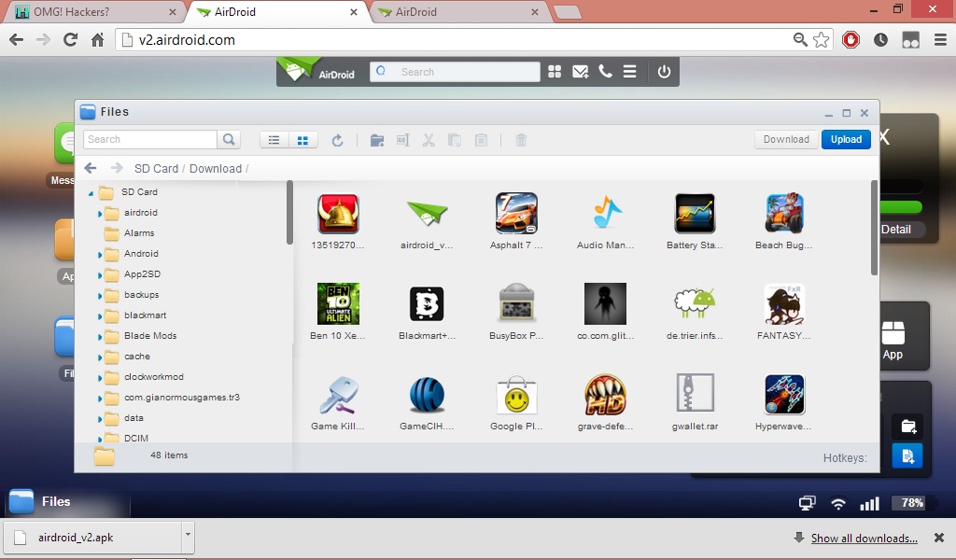Expand the blackmart folder node
The image size is (956, 560).
point(100,316)
